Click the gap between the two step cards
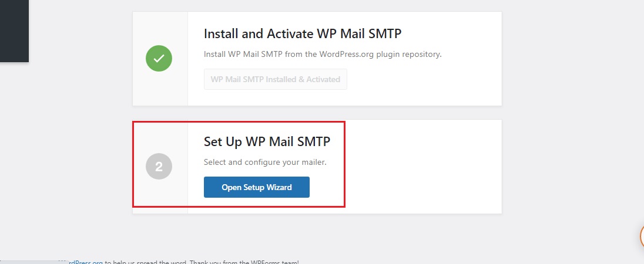Screen dimensions: 644x264 [x=317, y=113]
